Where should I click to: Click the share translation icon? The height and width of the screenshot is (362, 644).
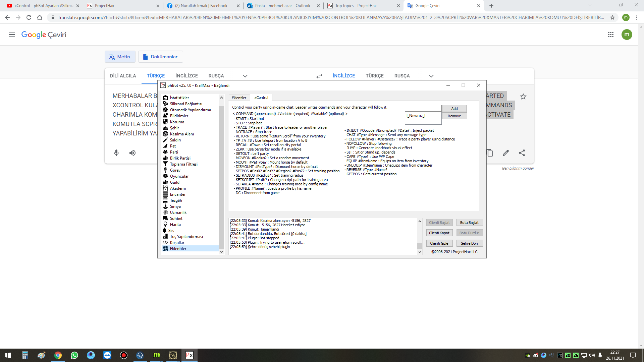point(522,153)
